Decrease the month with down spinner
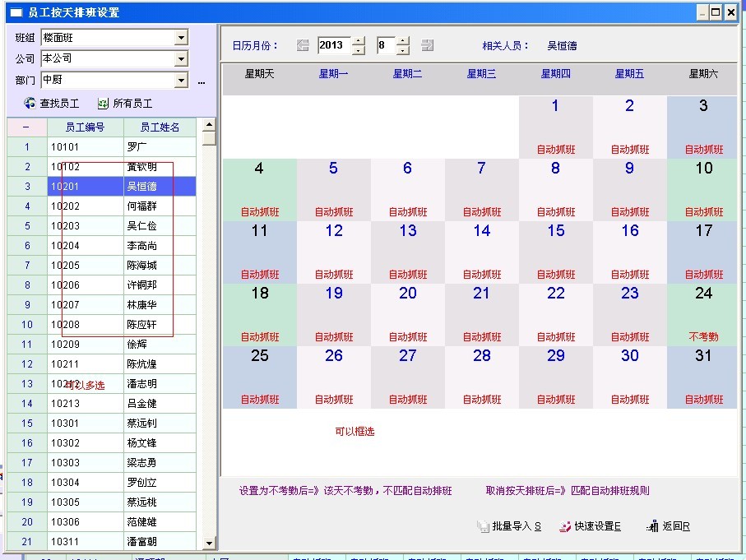The height and width of the screenshot is (560, 746). [x=402, y=50]
